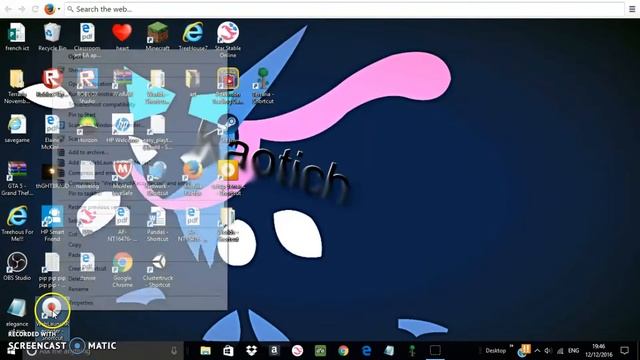The height and width of the screenshot is (360, 640).
Task: Open the clock showing 19:46
Action: point(599,351)
